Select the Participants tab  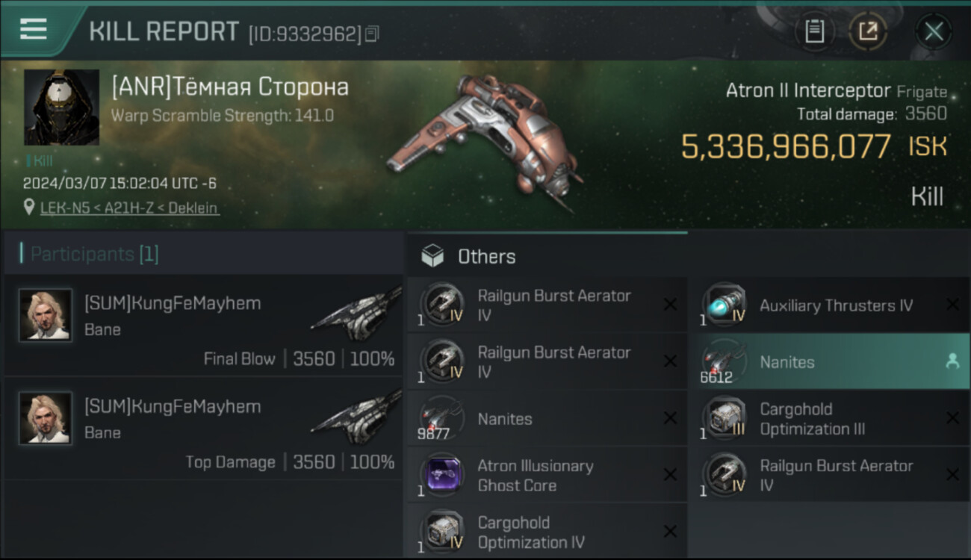coord(94,254)
